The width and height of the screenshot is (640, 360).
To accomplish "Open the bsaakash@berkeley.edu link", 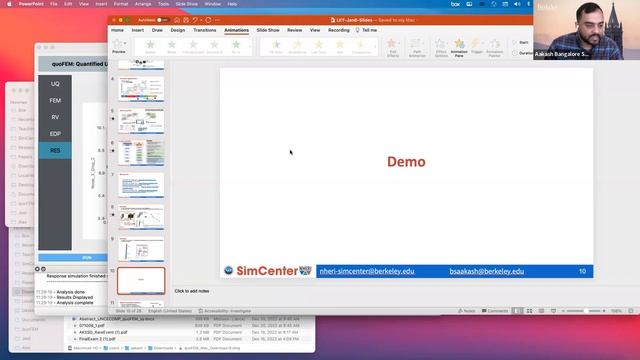I will point(487,271).
